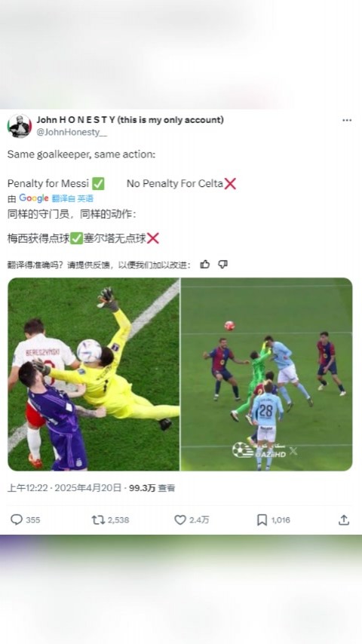Click John Honesty's profile avatar
This screenshot has width=362, height=644.
[20, 126]
